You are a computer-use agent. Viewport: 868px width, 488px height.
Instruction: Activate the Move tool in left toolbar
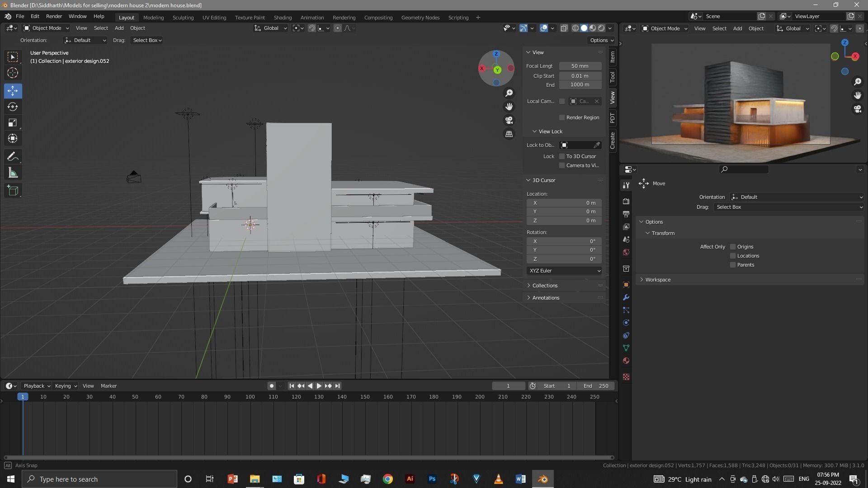pyautogui.click(x=13, y=91)
